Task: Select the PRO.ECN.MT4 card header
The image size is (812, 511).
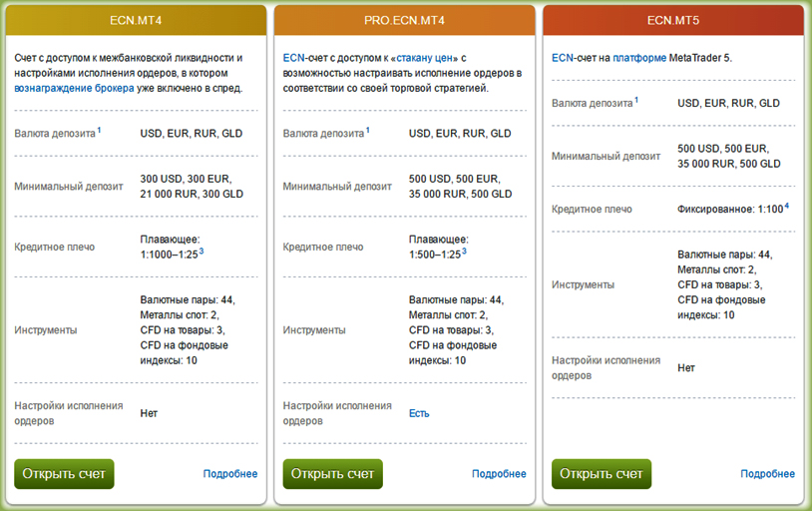Action: tap(407, 20)
